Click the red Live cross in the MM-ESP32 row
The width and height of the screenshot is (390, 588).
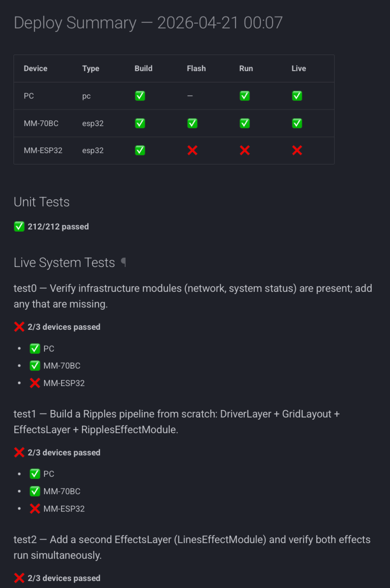(297, 150)
